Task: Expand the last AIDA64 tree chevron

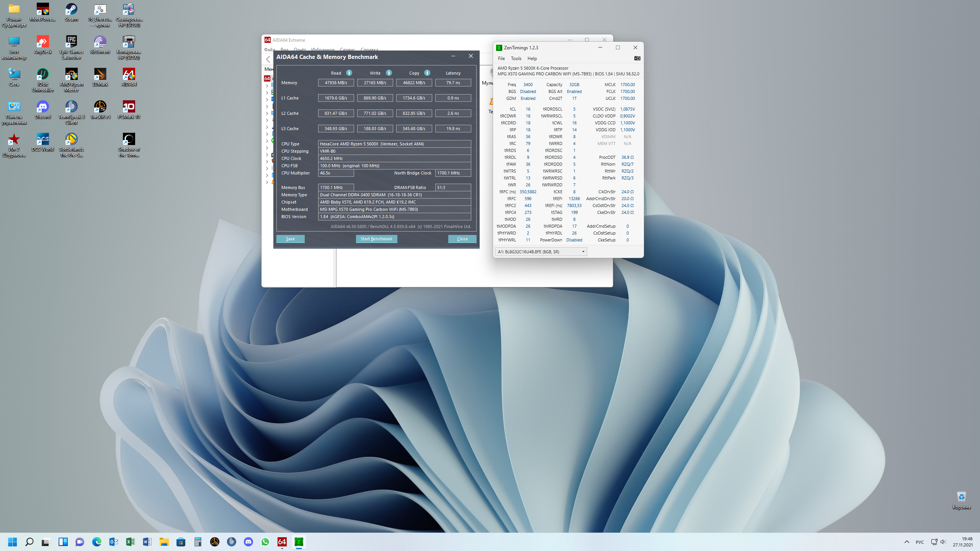Action: pyautogui.click(x=267, y=182)
